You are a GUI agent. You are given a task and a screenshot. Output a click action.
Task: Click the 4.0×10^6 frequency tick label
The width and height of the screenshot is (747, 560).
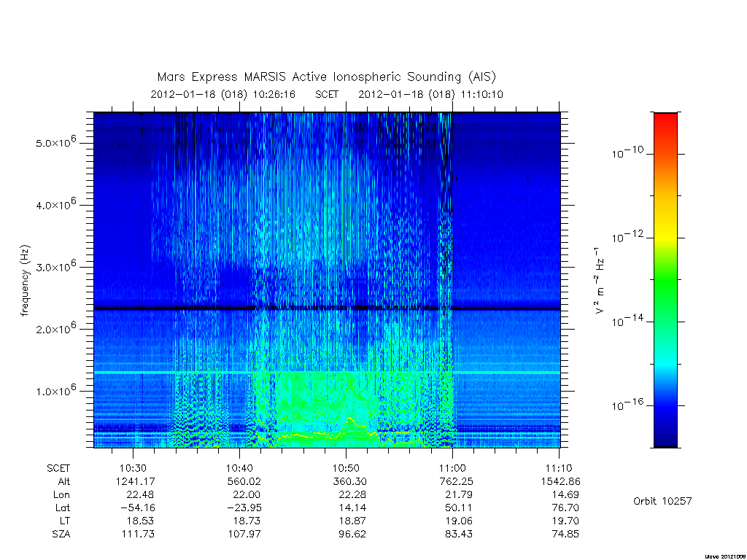click(55, 204)
